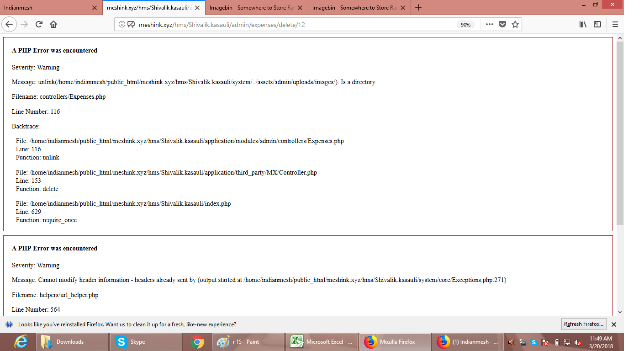644x351 pixels.
Task: Reload the current page
Action: click(x=39, y=24)
